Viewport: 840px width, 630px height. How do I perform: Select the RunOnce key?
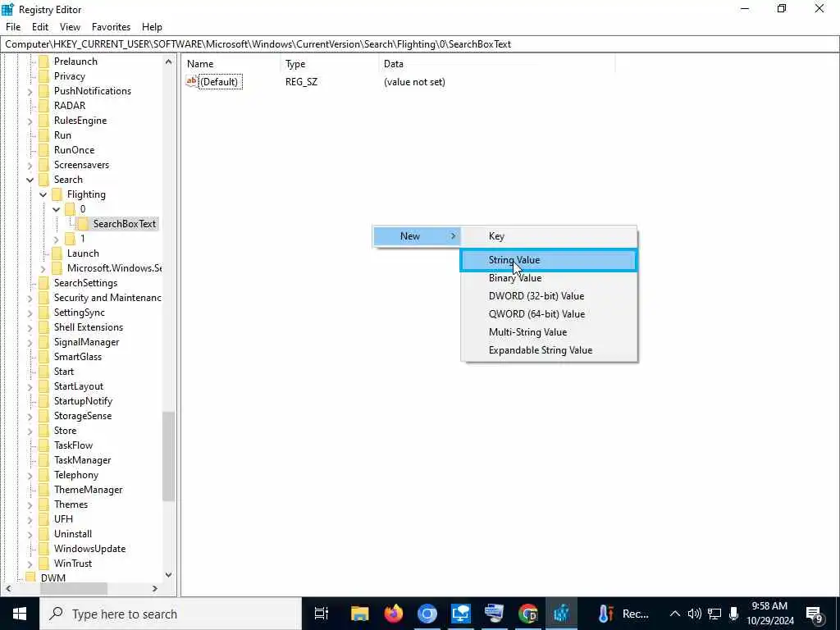tap(74, 150)
